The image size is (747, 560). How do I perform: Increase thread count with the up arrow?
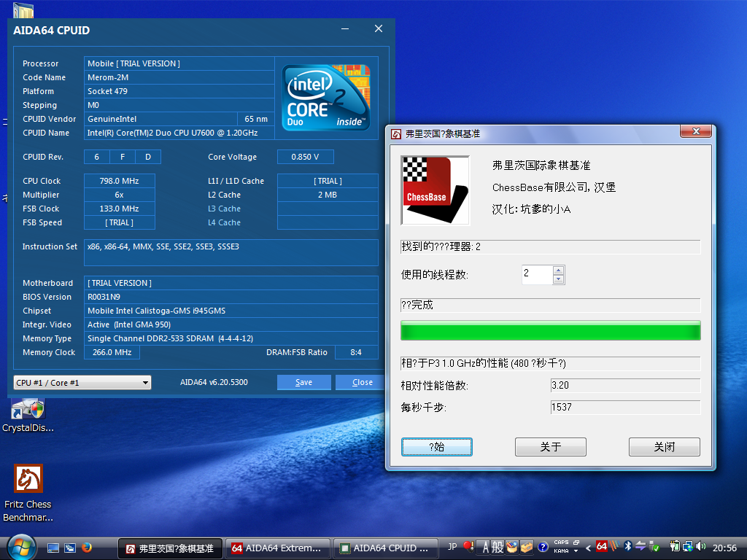pos(558,270)
